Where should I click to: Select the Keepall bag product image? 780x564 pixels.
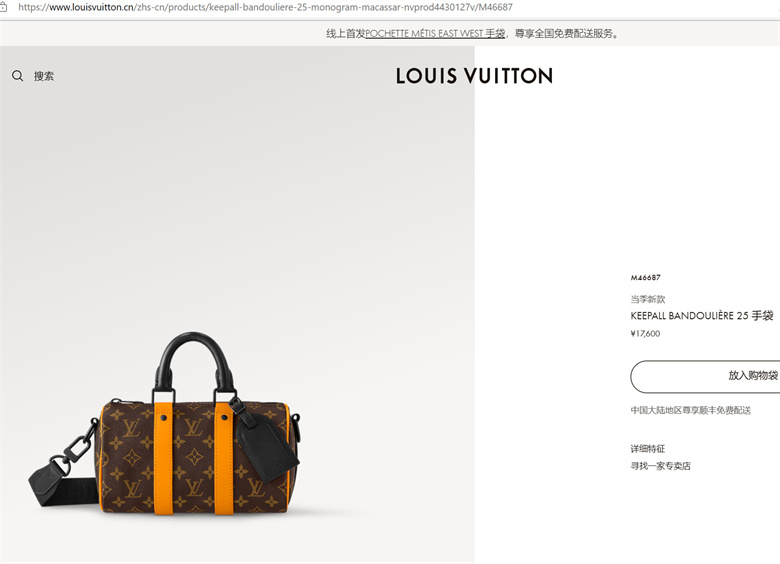(x=165, y=424)
